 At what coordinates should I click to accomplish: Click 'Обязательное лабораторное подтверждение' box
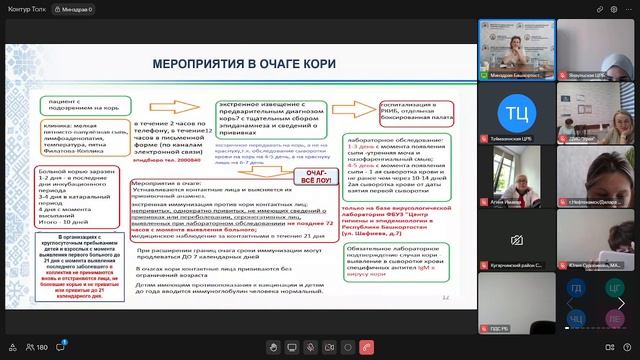(396, 262)
